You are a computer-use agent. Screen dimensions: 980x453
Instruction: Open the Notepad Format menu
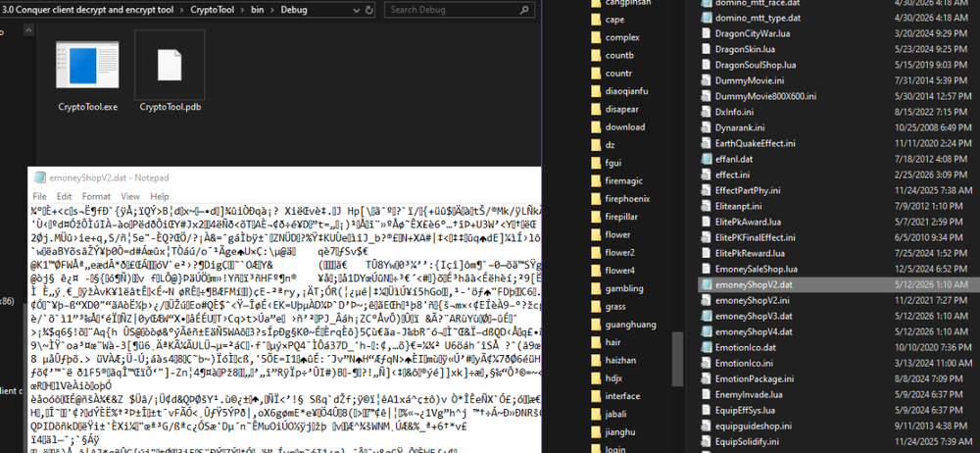96,196
